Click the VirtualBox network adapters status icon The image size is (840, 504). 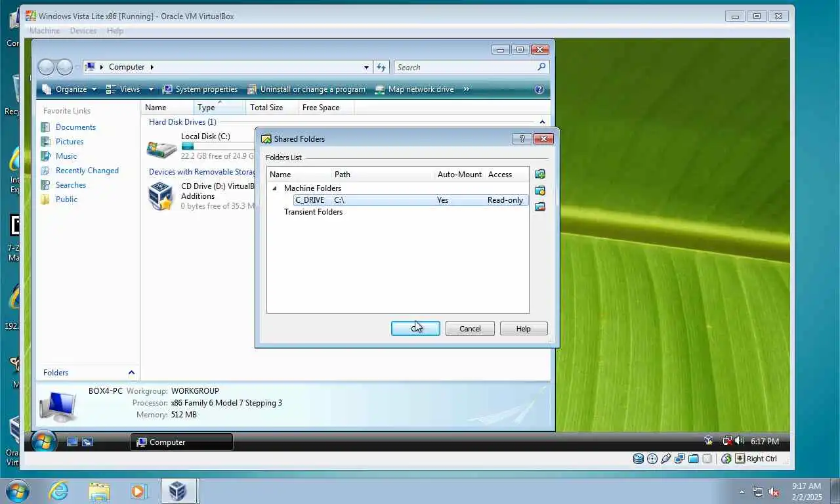pyautogui.click(x=680, y=459)
